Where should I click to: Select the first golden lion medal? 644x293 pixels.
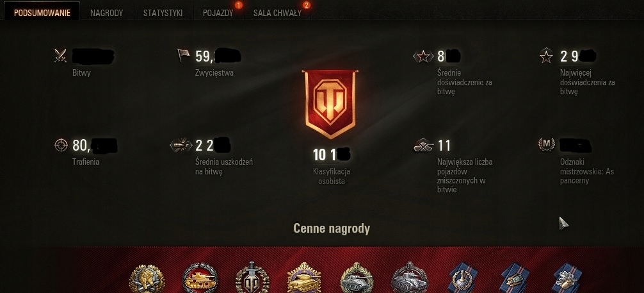click(147, 279)
